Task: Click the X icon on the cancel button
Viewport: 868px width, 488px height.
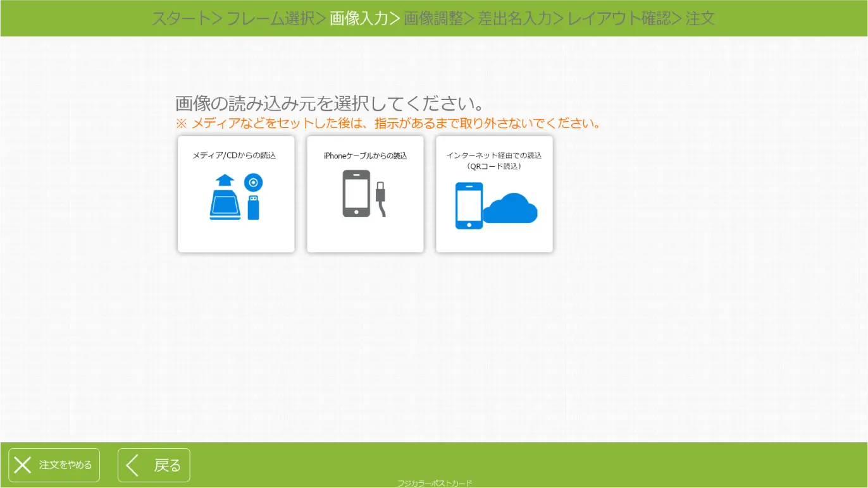Action: [23, 465]
